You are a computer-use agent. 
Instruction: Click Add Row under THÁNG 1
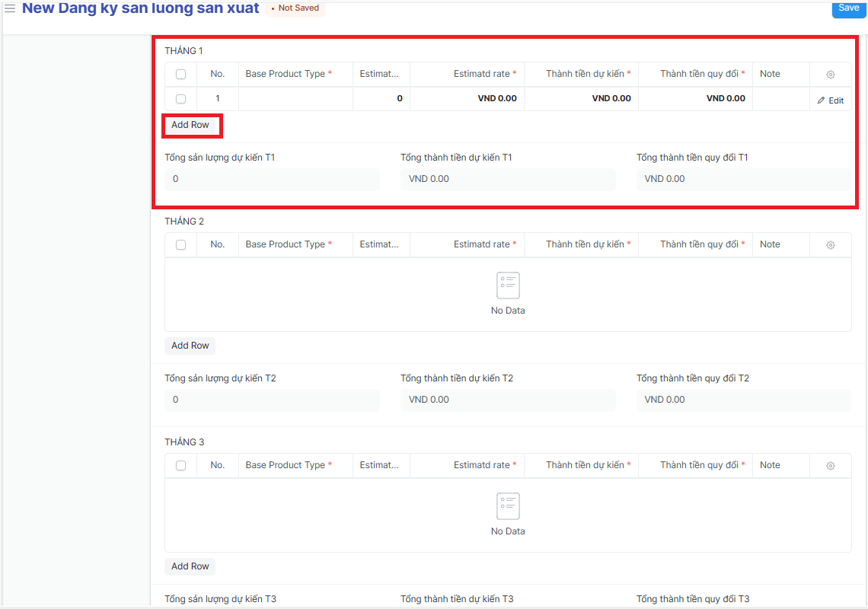pos(190,125)
